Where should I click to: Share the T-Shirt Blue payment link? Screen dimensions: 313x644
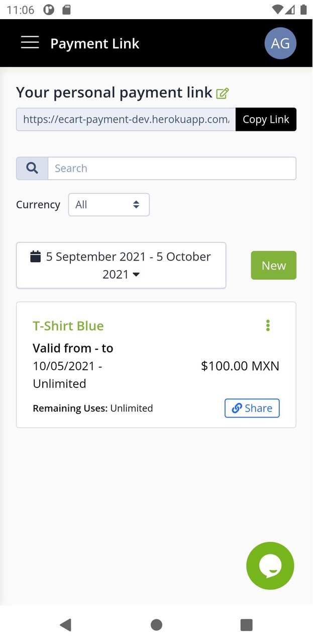point(252,408)
